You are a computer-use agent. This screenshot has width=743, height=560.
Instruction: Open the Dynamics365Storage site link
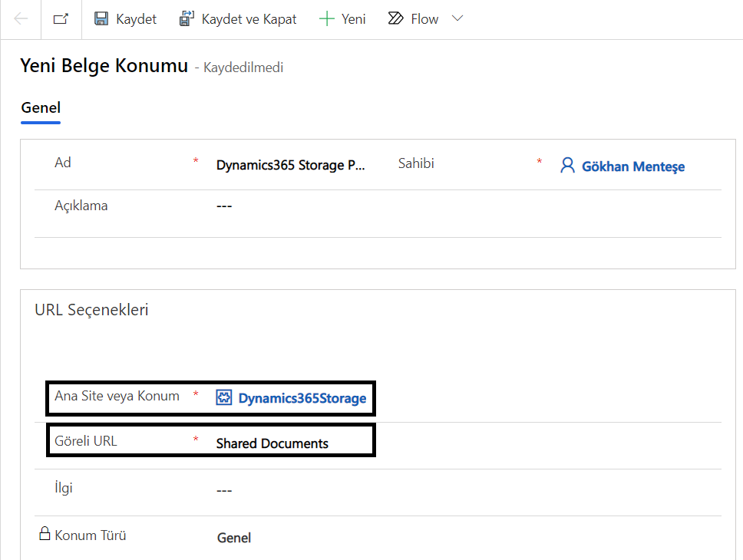pos(302,398)
